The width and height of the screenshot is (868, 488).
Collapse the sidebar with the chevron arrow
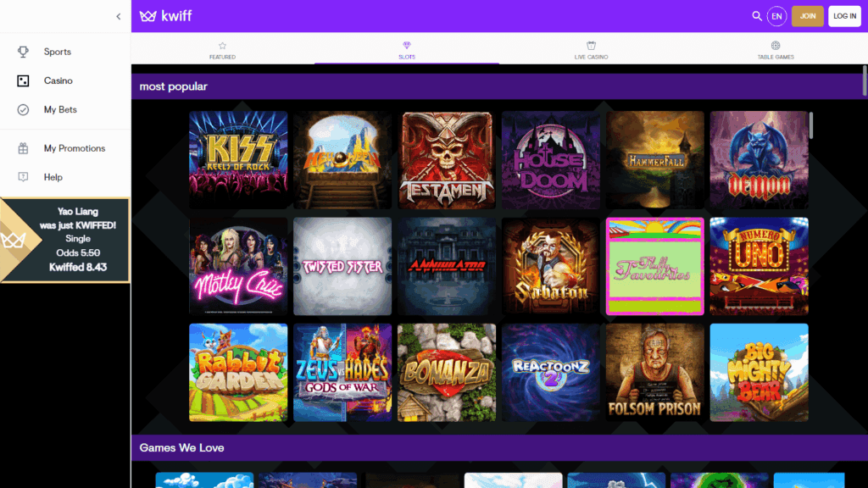coord(119,17)
